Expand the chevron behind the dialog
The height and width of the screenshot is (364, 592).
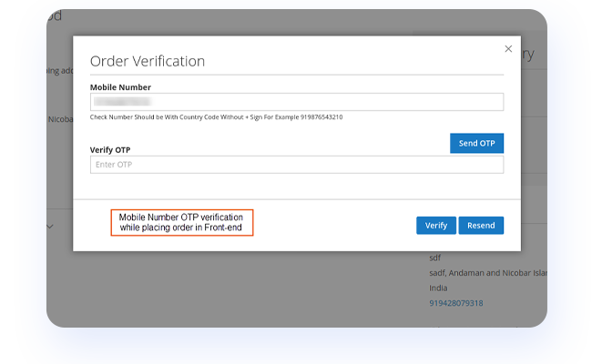point(50,226)
